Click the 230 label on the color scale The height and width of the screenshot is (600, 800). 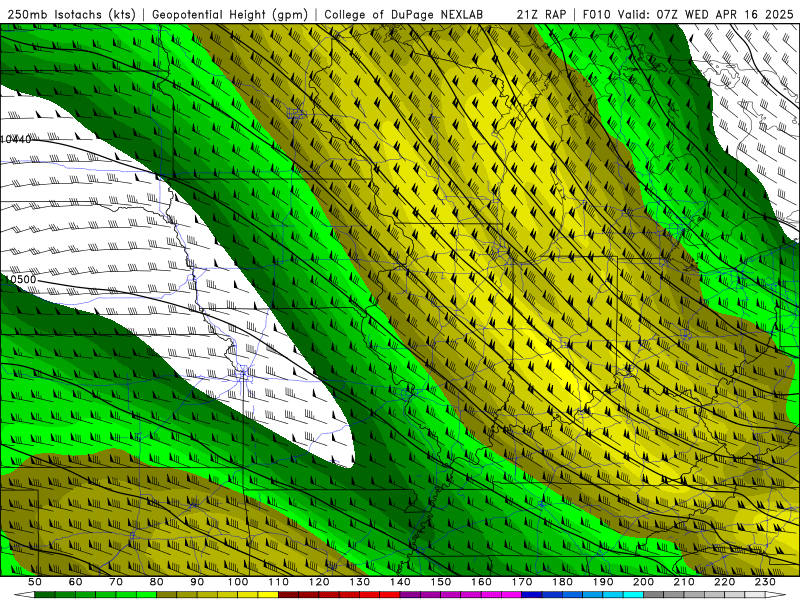click(765, 582)
